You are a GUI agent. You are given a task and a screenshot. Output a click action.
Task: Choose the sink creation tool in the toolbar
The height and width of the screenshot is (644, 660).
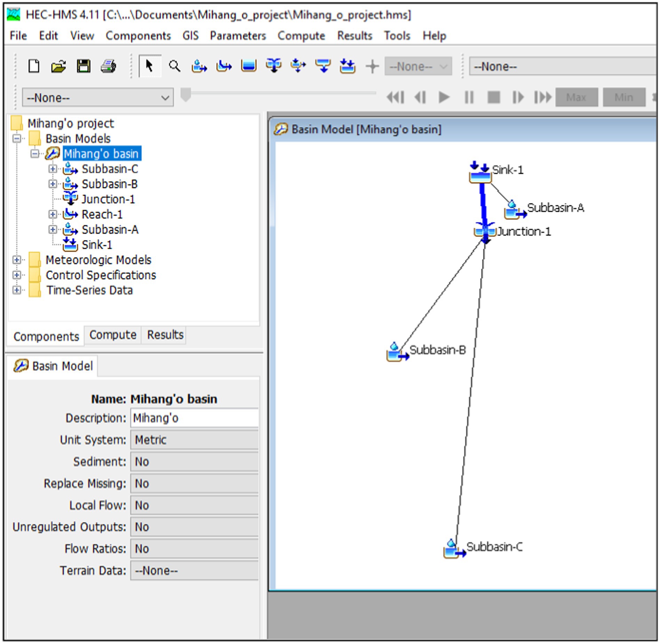(x=348, y=66)
